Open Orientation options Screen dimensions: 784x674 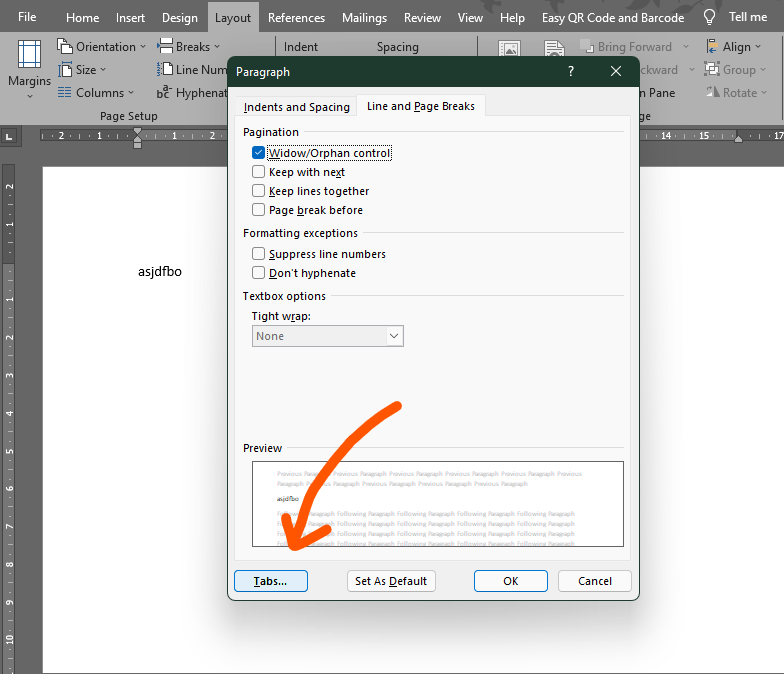click(x=102, y=46)
